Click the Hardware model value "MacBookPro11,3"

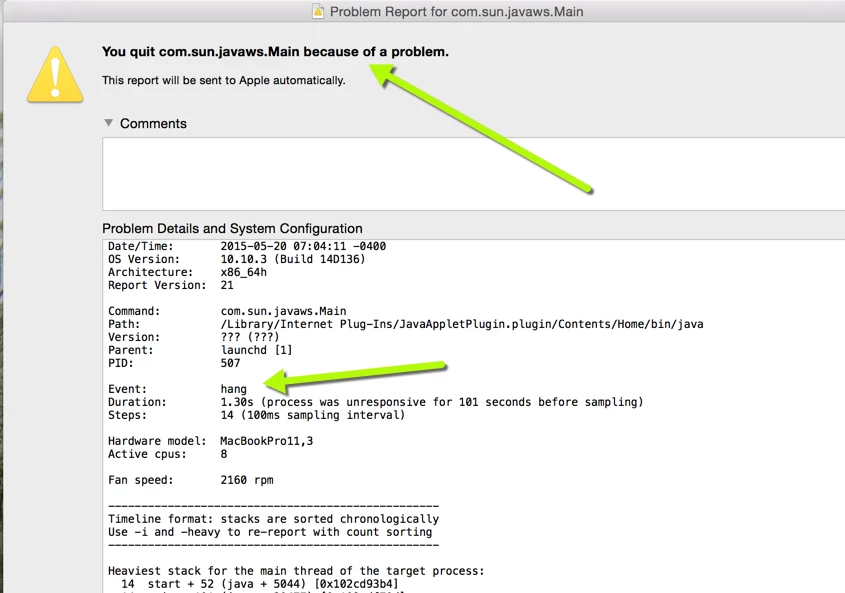point(267,441)
